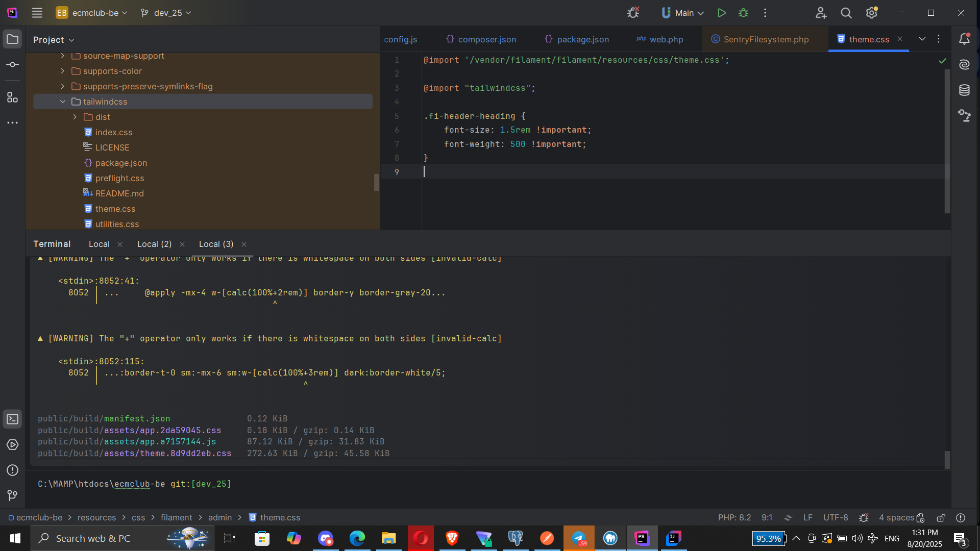Switch to composer.json tab
This screenshot has height=551, width=980.
[x=481, y=39]
